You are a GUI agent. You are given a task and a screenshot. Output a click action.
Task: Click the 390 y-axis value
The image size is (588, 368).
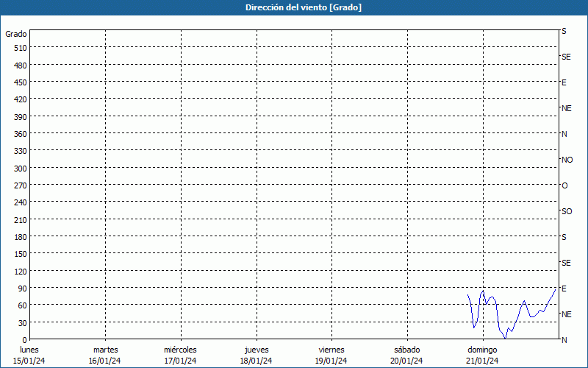click(x=21, y=117)
